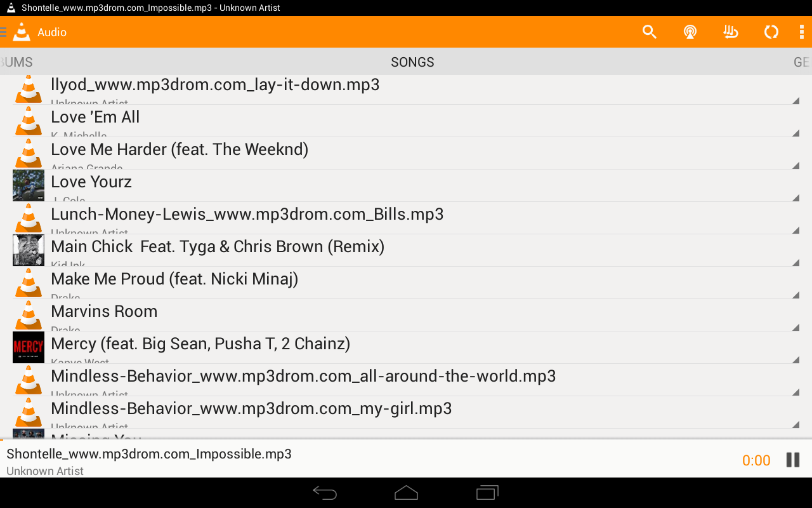Play the song Marvins Room
This screenshot has width=812, height=508.
point(406,315)
